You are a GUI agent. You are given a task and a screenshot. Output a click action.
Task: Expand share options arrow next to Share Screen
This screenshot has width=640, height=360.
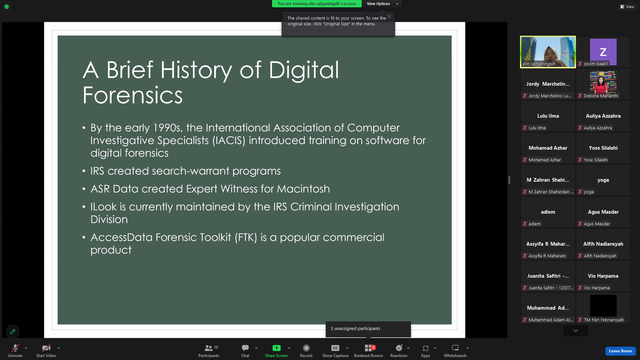tap(289, 348)
